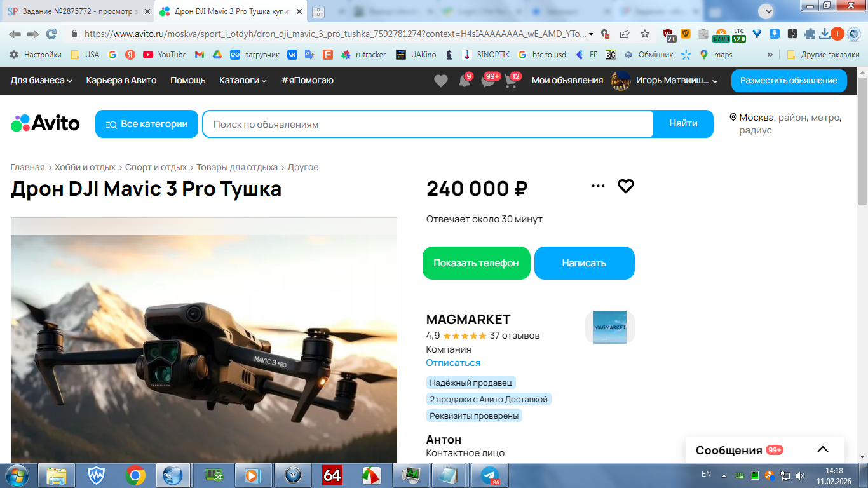Viewport: 868px width, 488px height.
Task: Open the LTC price extension showing 52.0
Action: 739,35
